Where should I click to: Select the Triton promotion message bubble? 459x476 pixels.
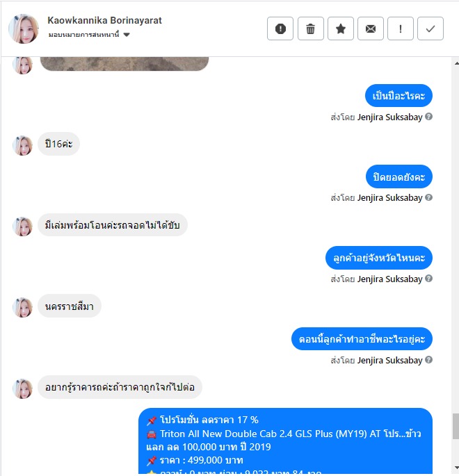click(285, 441)
